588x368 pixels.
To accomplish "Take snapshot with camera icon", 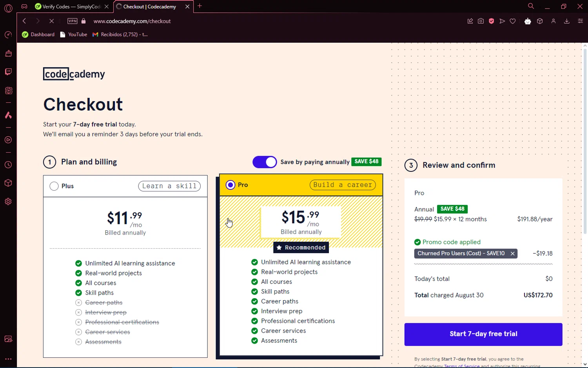I will [x=481, y=21].
